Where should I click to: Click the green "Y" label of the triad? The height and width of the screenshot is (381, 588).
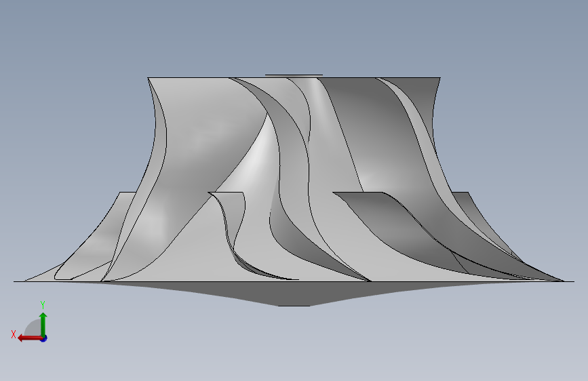[x=43, y=304]
